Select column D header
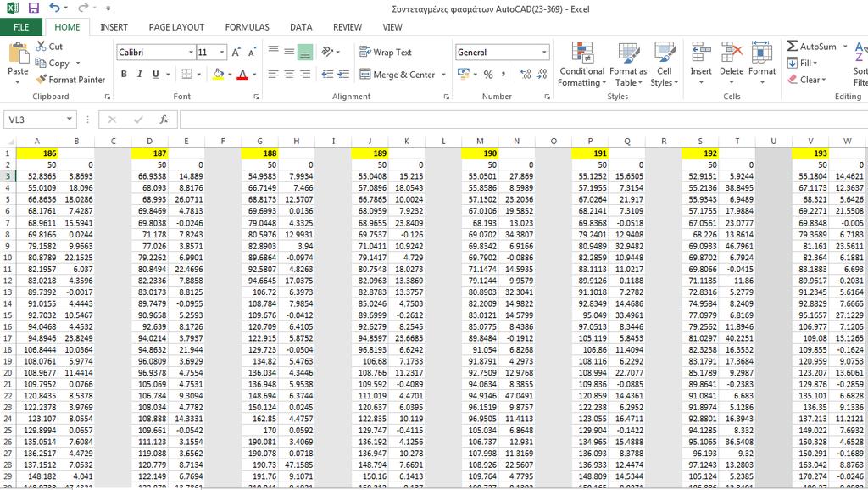This screenshot has height=490, width=868. (x=149, y=141)
